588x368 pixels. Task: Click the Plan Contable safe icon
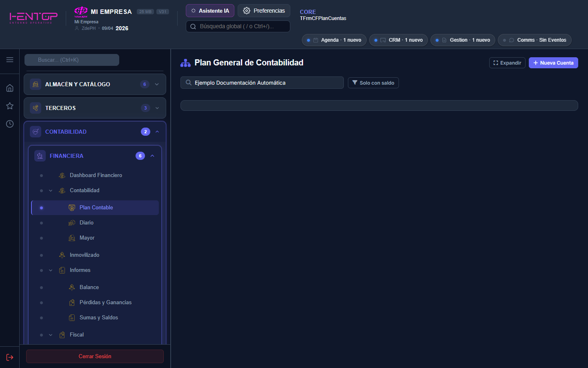point(72,207)
